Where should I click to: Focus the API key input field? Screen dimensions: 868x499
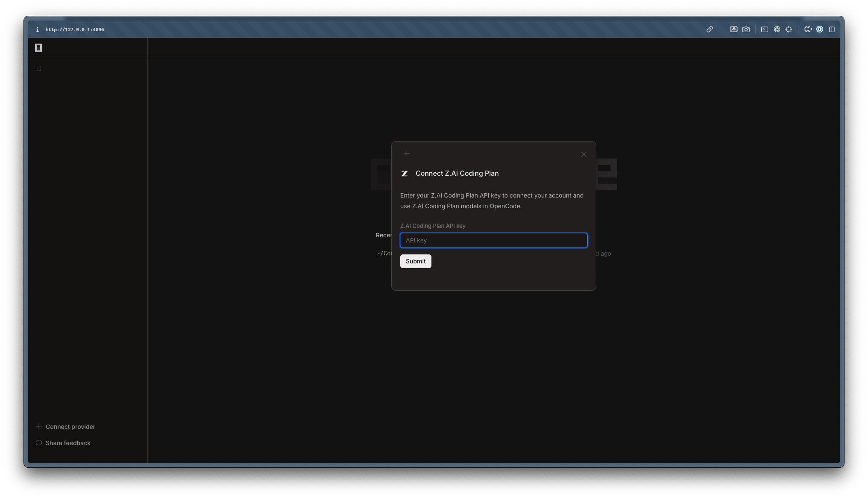pos(493,240)
